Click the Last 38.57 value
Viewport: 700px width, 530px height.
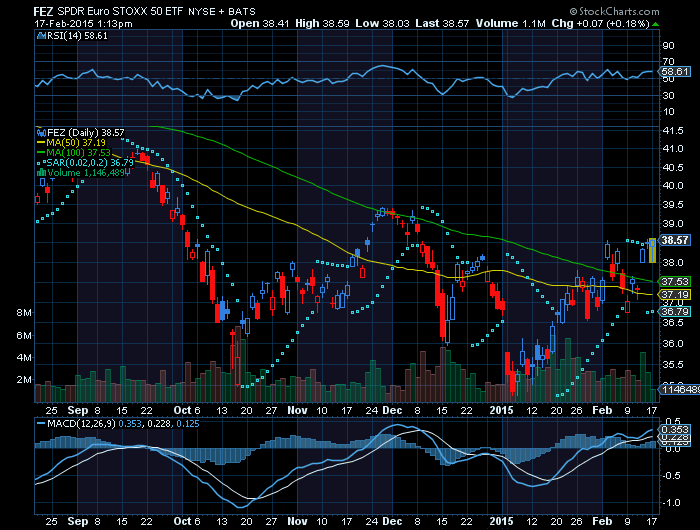pos(442,24)
